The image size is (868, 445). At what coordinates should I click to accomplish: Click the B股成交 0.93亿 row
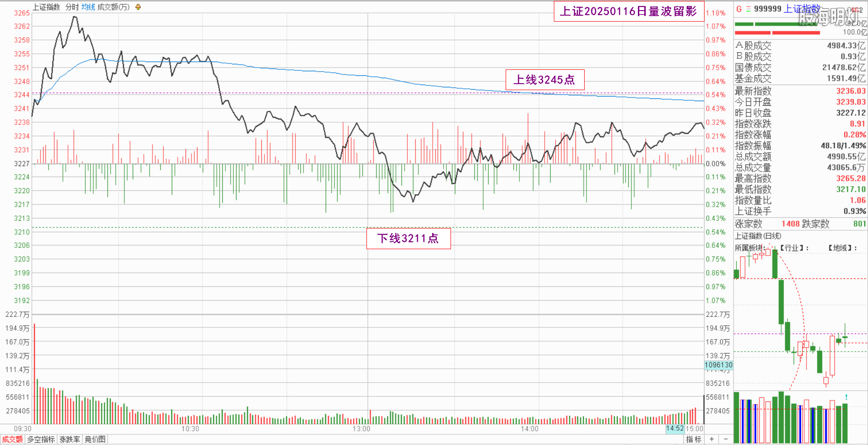pyautogui.click(x=800, y=57)
